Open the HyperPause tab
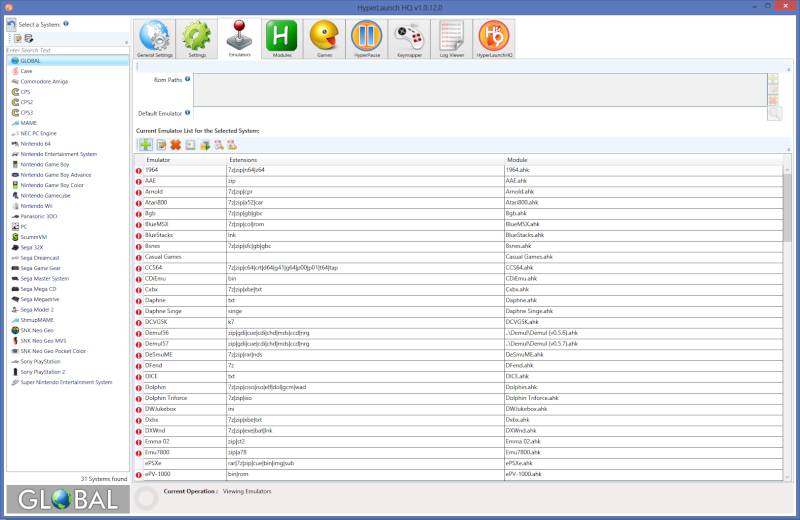 (367, 39)
